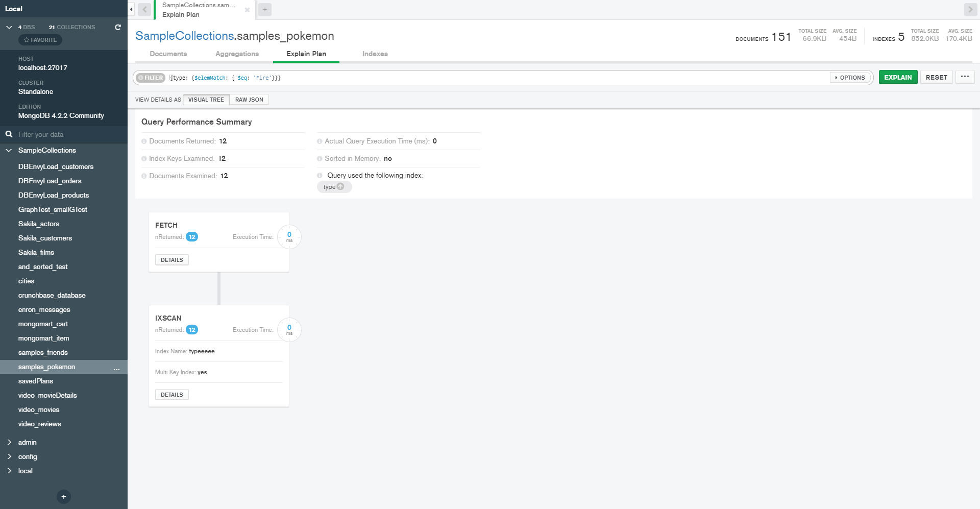980x509 pixels.
Task: Create a database with the plus button
Action: click(x=64, y=497)
